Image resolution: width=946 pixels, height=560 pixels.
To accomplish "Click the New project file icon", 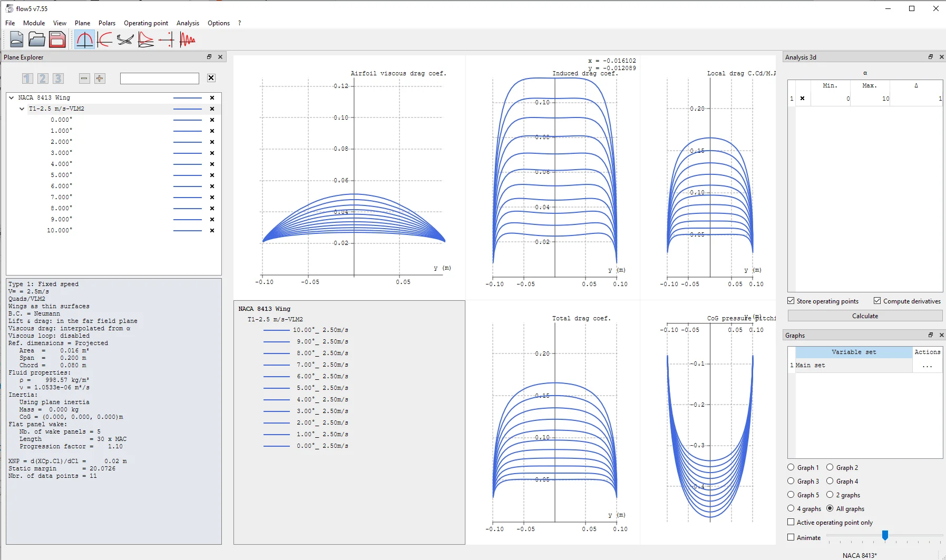I will click(x=16, y=40).
